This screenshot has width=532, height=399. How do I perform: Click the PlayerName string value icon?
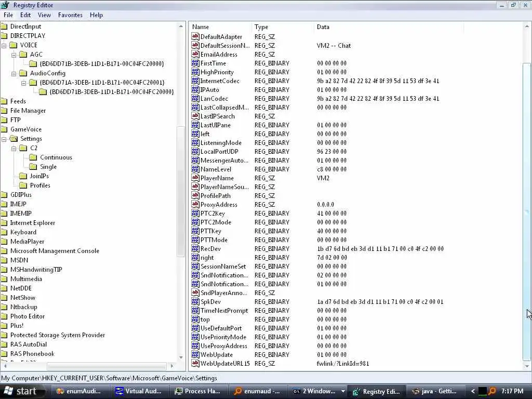[x=195, y=178]
